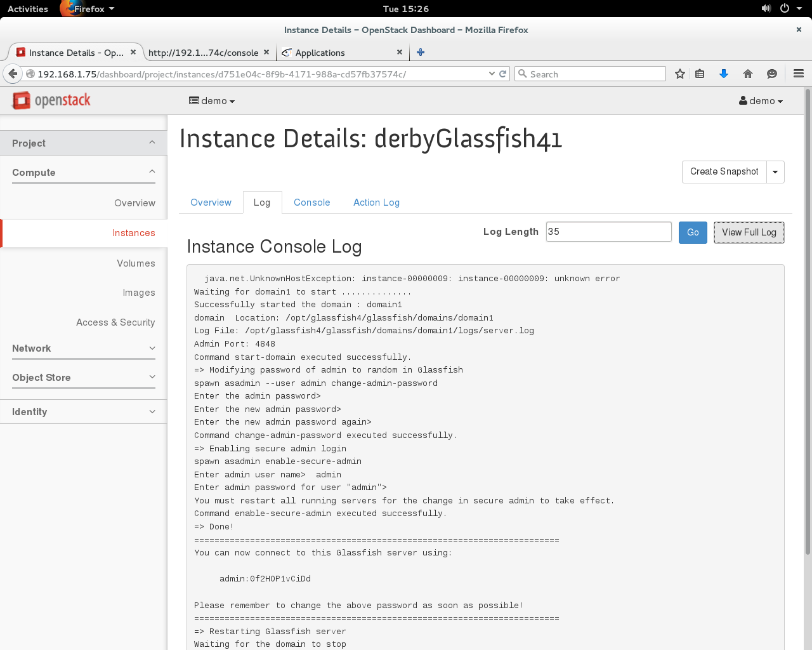The image size is (812, 650).
Task: Click the Go button
Action: [x=693, y=232]
